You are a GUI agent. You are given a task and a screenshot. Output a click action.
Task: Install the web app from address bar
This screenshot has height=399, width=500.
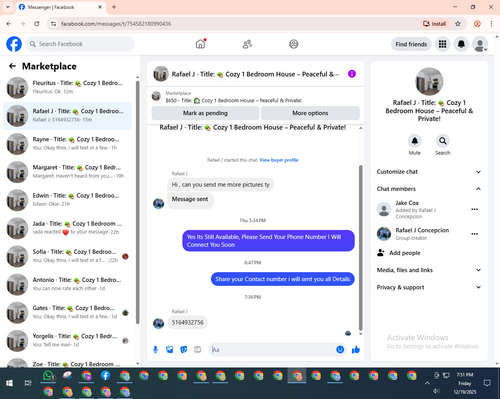tap(434, 24)
